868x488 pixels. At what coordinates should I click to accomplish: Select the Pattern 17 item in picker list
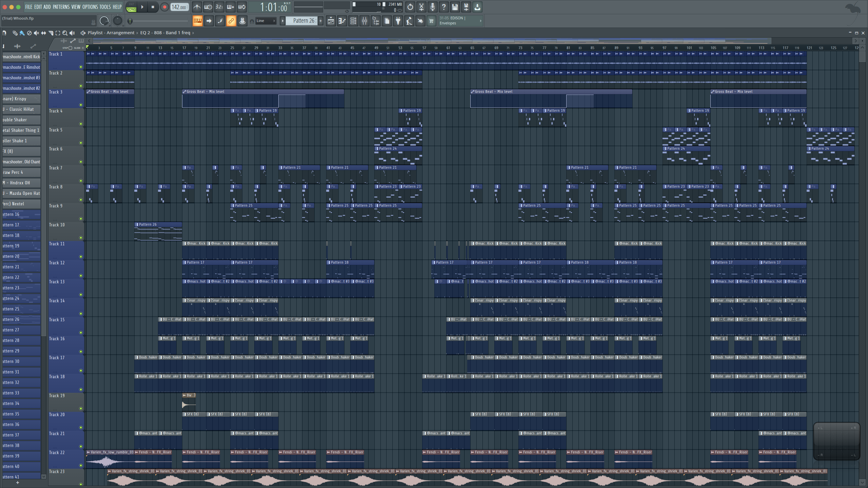point(21,225)
